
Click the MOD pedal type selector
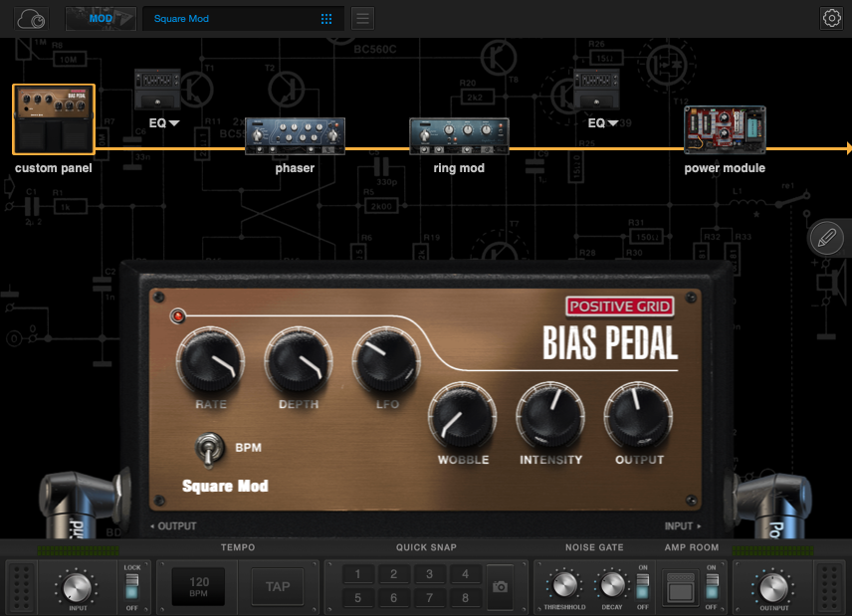point(101,19)
